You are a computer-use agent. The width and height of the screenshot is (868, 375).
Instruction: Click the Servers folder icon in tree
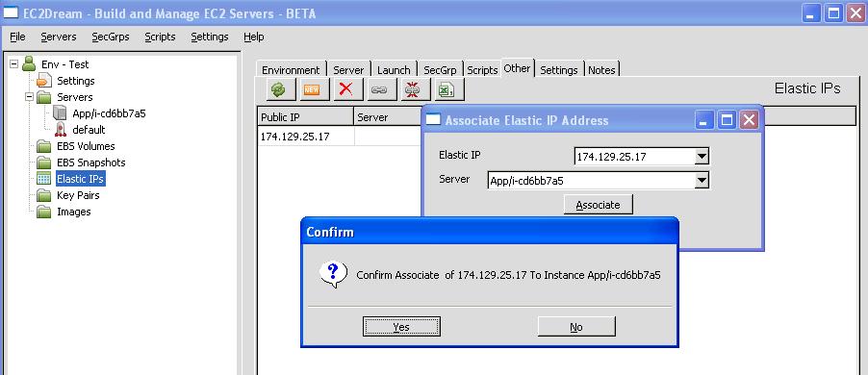(x=44, y=97)
